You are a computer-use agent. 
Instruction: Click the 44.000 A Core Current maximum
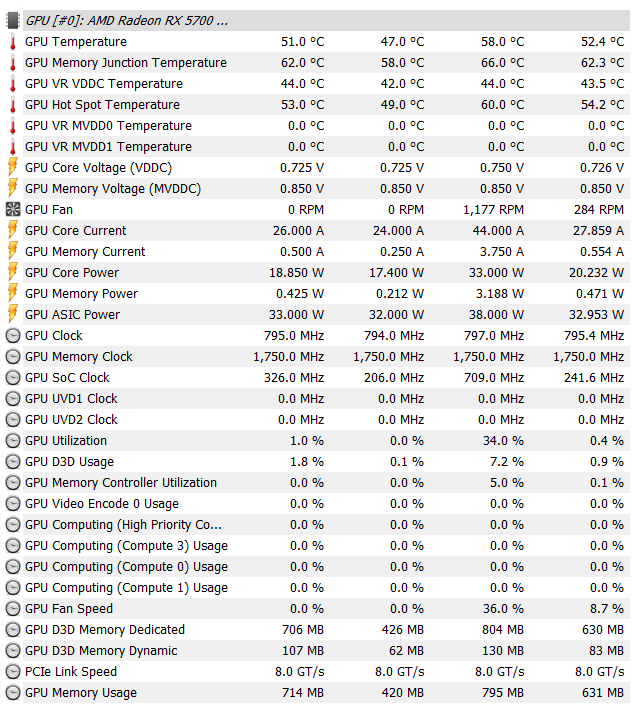tap(498, 231)
